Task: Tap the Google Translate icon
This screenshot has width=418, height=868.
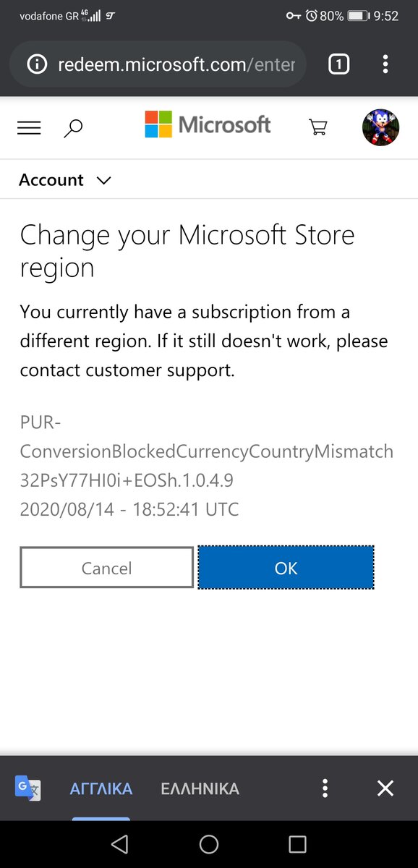Action: 28,788
